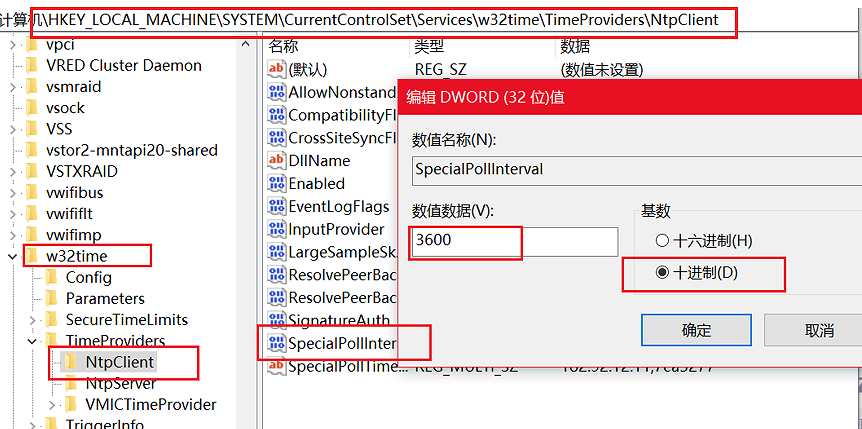Expand the vpci tree node

[x=11, y=44]
